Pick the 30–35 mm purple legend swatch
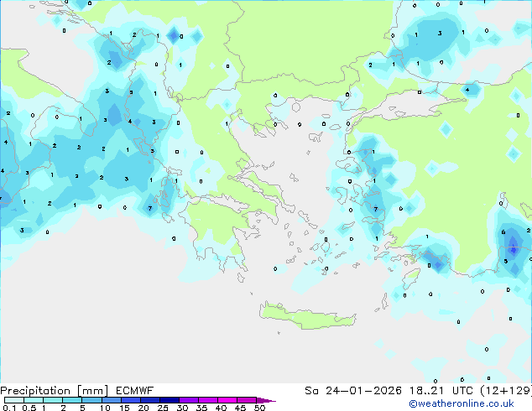This screenshot has width=532, height=411. click(189, 400)
